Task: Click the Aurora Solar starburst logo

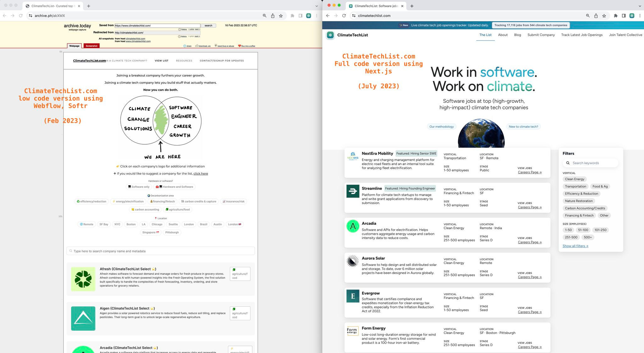Action: 353,261
